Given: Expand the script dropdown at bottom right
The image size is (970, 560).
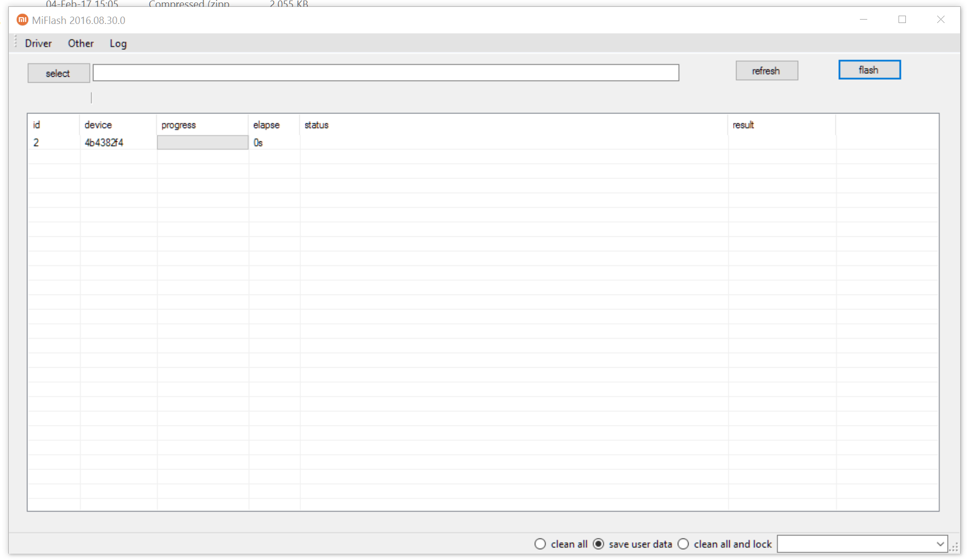Looking at the screenshot, I should click(940, 544).
